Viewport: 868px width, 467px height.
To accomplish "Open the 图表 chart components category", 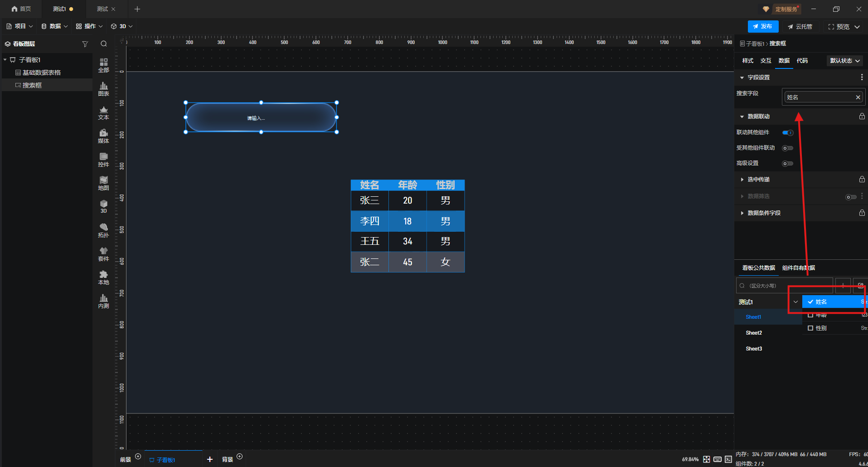I will click(103, 89).
